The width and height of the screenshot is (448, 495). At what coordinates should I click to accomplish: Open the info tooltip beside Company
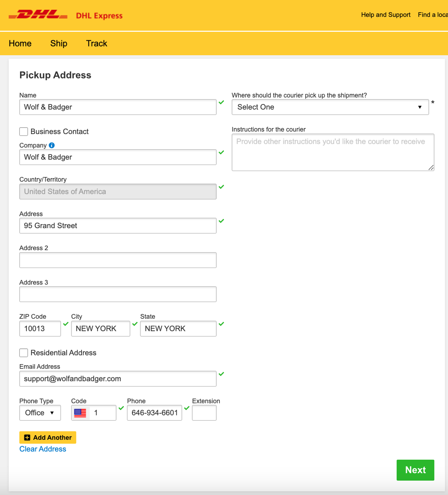[51, 145]
